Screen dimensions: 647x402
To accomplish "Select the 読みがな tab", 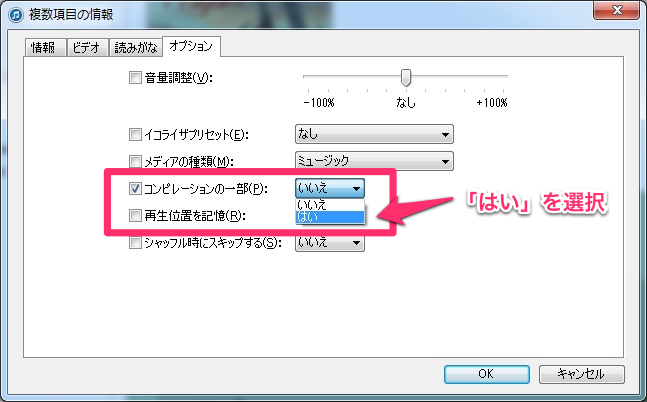I will coord(136,47).
